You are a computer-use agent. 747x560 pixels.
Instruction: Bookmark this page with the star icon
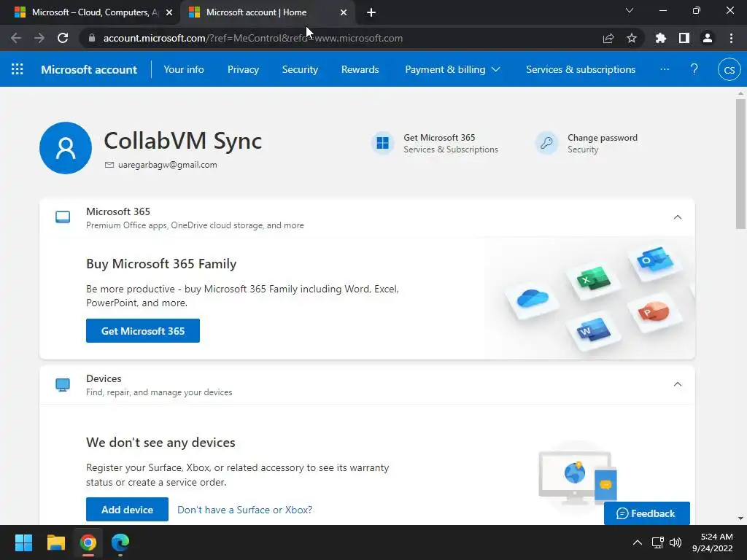[632, 38]
